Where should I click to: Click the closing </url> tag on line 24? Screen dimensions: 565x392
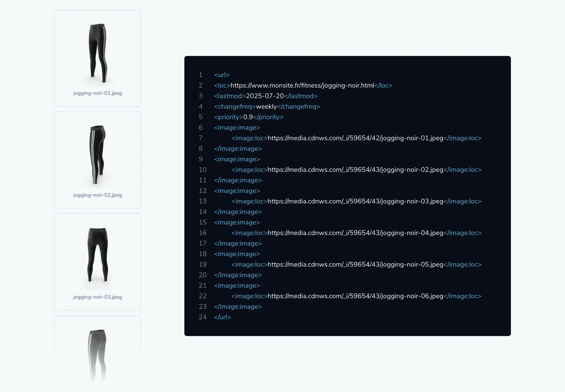click(x=223, y=317)
